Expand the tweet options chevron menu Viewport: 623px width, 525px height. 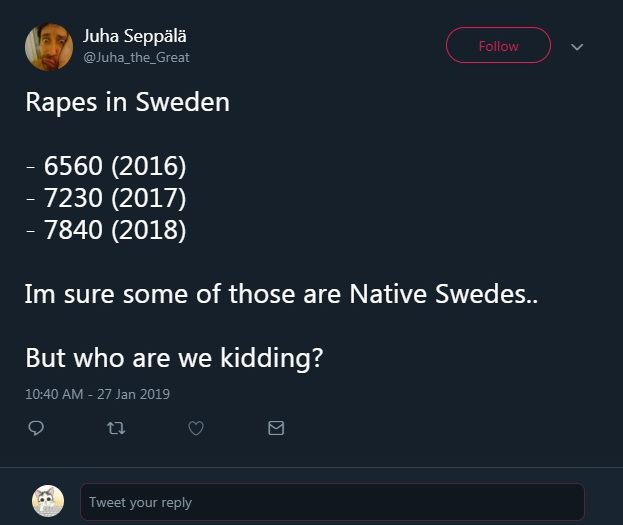pos(577,46)
